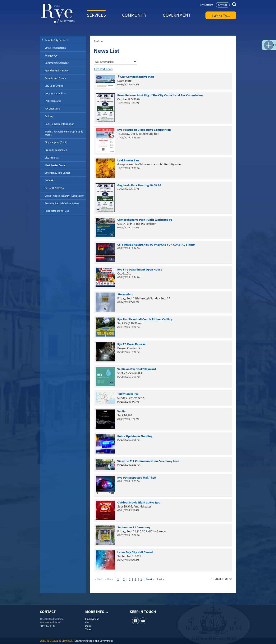This screenshot has height=644, width=276.
Task: Open City Comprehensive Plan news item
Action: 137,77
